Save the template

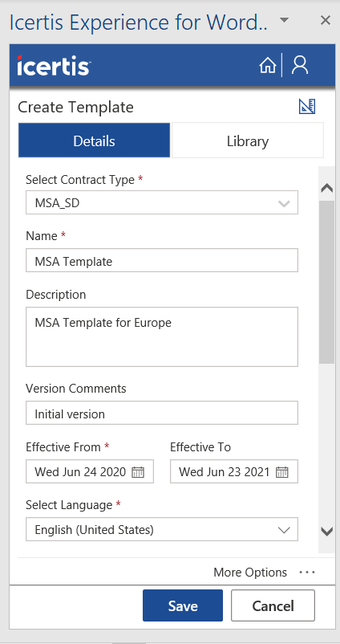pos(183,605)
